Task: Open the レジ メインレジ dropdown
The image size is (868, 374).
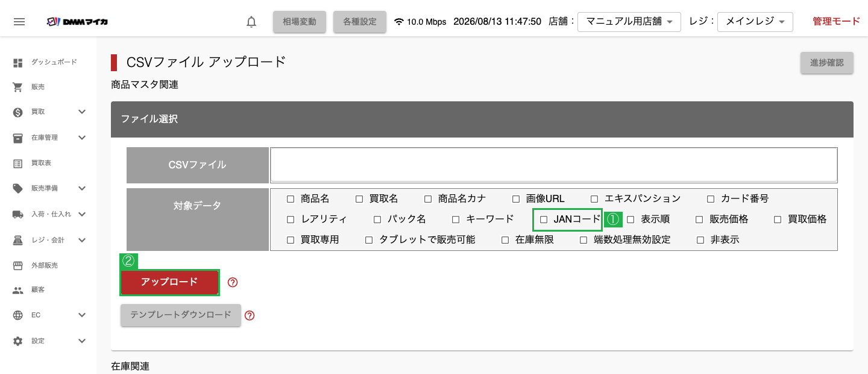Action: 755,22
